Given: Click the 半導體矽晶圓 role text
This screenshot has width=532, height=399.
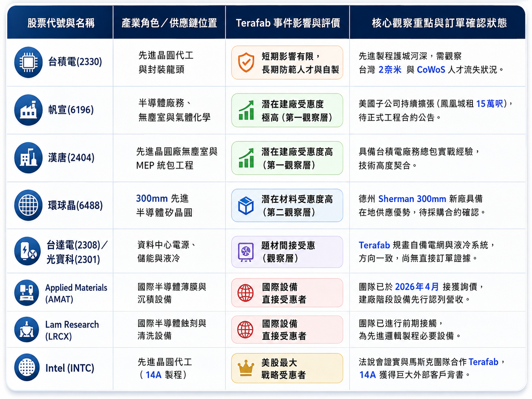Looking at the screenshot, I should tap(164, 212).
